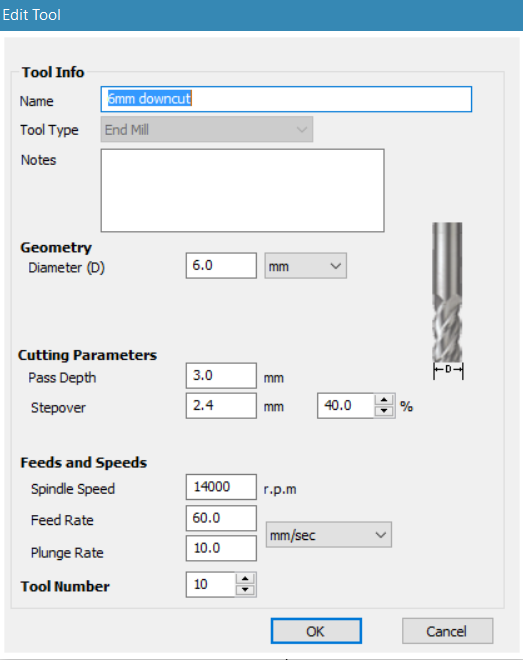Click the end mill tool preview image
Viewport: 523px width, 660px height.
pyautogui.click(x=448, y=301)
